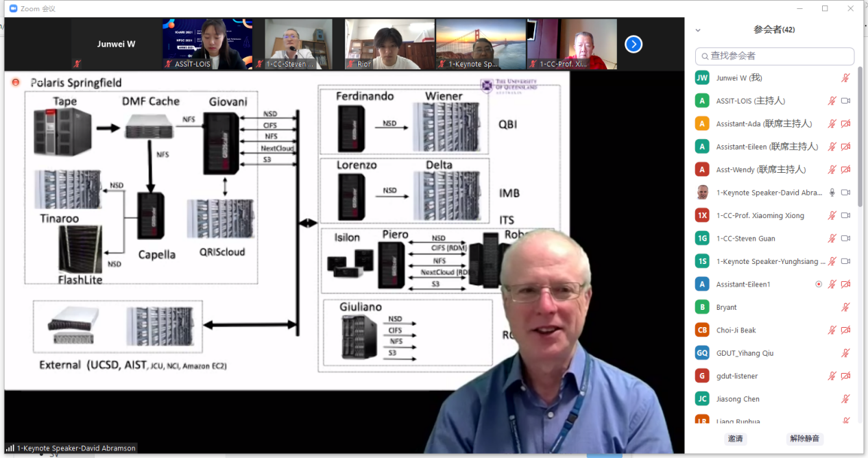Click ASSIT-LOIS camera icon in participant list
Screen dimensions: 868x458
click(x=845, y=101)
